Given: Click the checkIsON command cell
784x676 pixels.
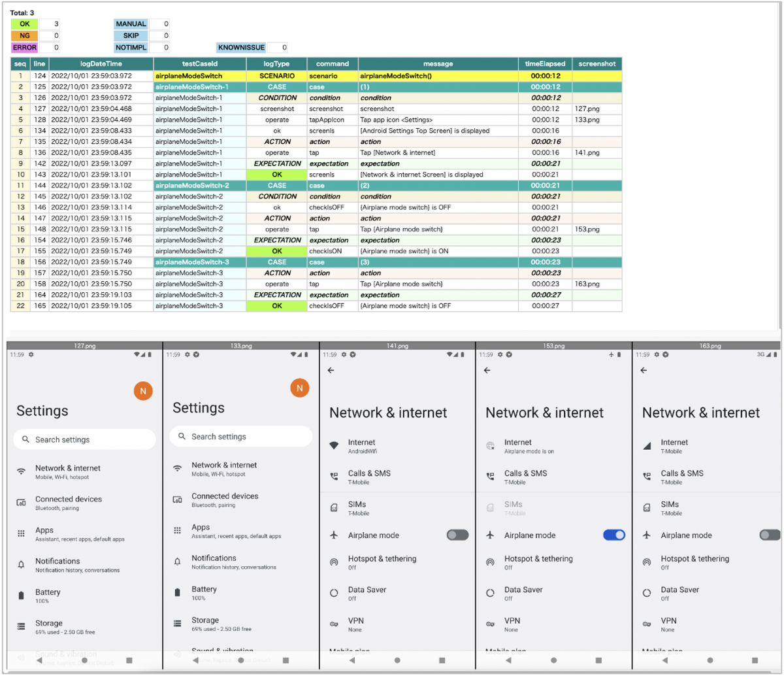Looking at the screenshot, I should point(333,251).
